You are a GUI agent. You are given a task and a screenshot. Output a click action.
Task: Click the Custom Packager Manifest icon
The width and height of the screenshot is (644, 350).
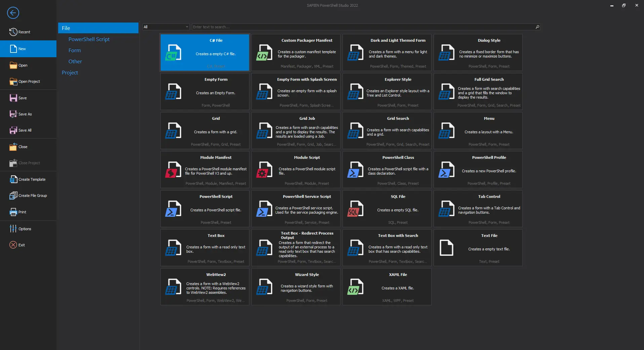click(264, 53)
